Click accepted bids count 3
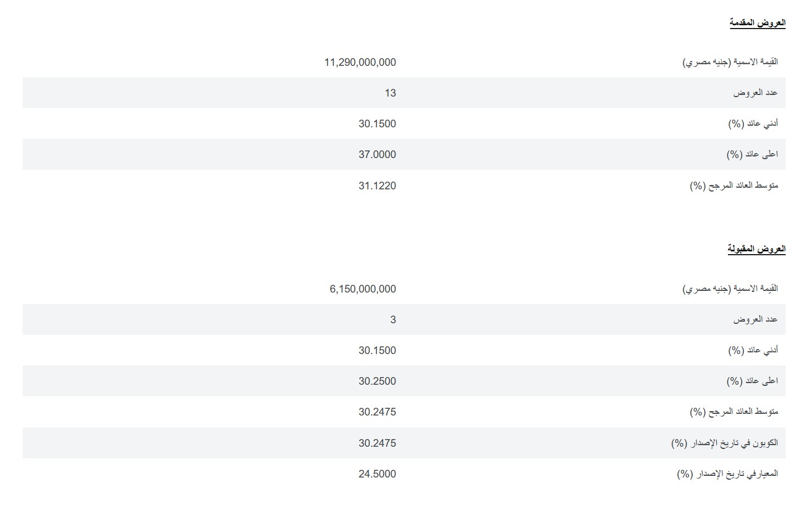Viewport: 812px width, 511px height. 393,319
